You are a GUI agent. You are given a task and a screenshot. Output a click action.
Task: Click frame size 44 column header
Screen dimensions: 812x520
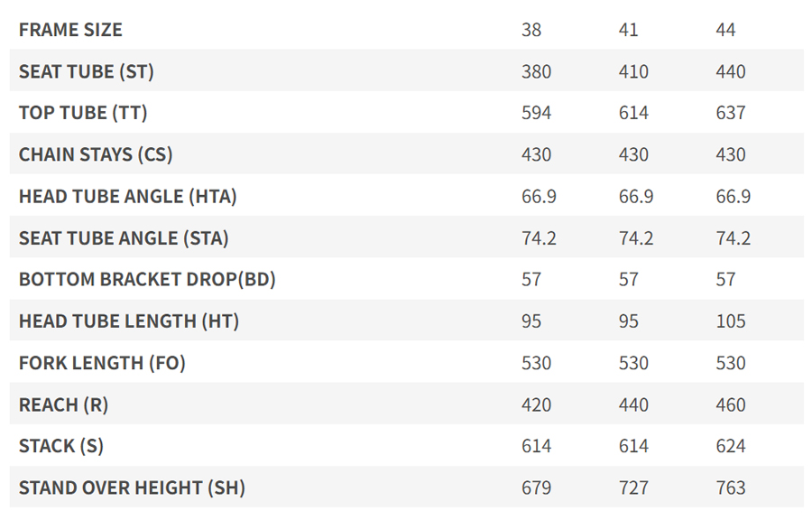[x=725, y=30]
